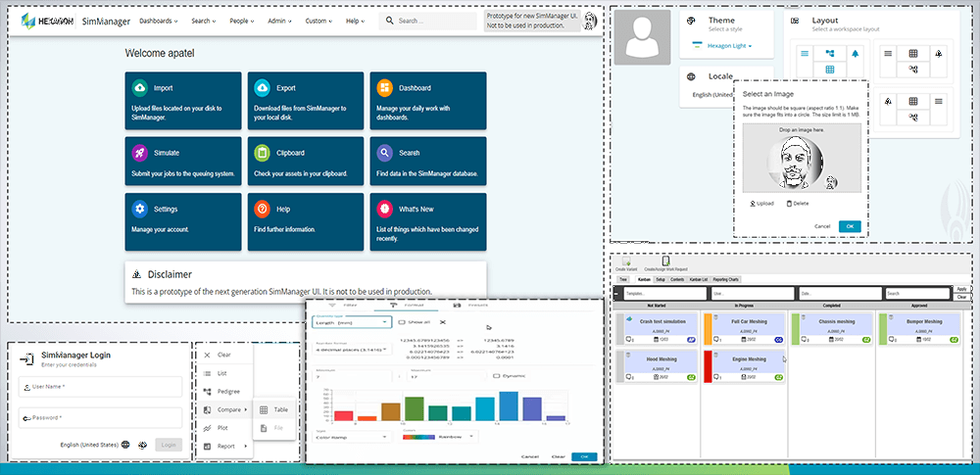Click the Import tile's cloud icon
This screenshot has height=475, width=980.
(139, 88)
